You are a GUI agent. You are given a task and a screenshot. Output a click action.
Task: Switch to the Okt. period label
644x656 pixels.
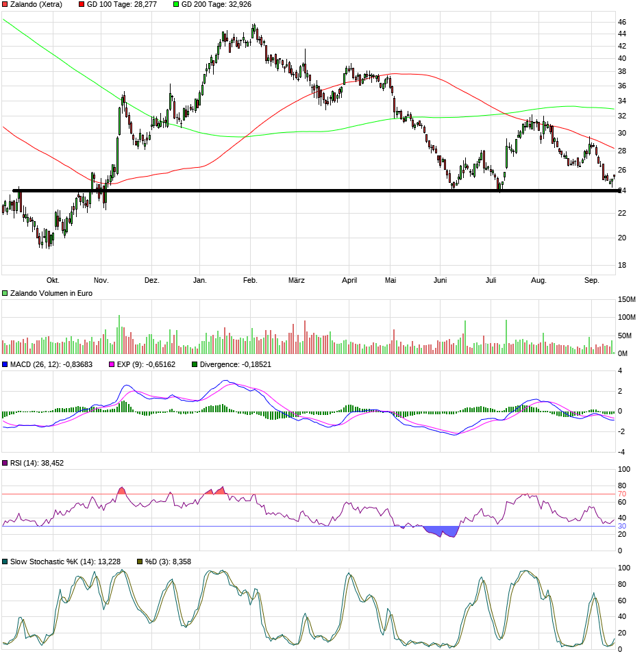54,280
